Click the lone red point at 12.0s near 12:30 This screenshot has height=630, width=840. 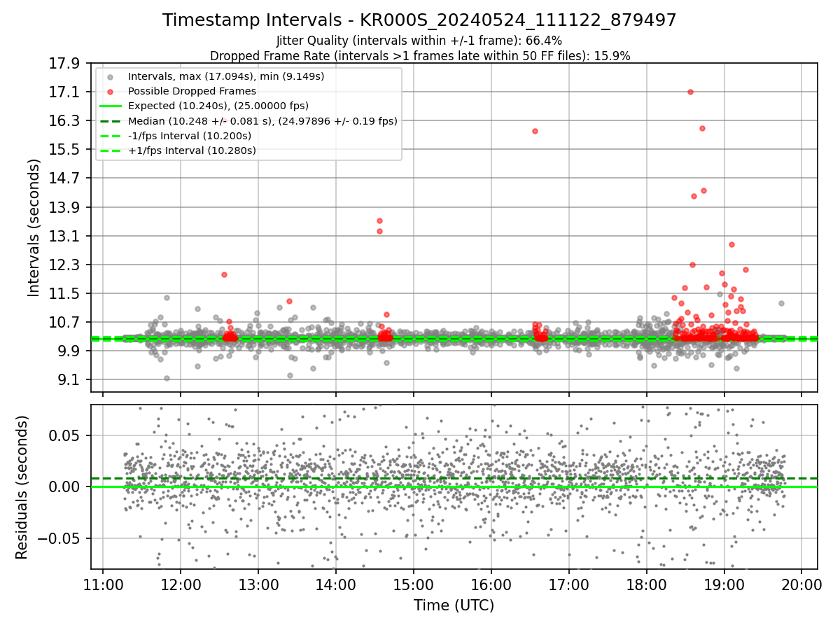[224, 274]
